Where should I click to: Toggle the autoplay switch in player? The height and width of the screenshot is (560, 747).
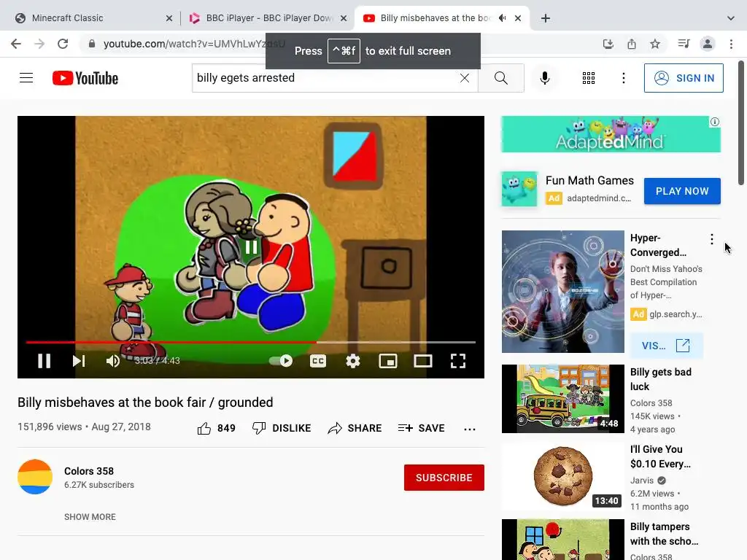[x=281, y=361]
